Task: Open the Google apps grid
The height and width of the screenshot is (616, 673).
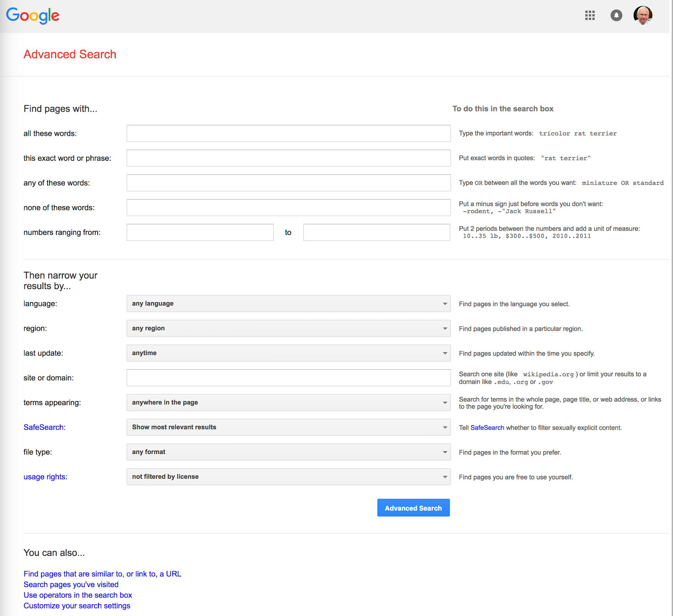Action: coord(591,16)
